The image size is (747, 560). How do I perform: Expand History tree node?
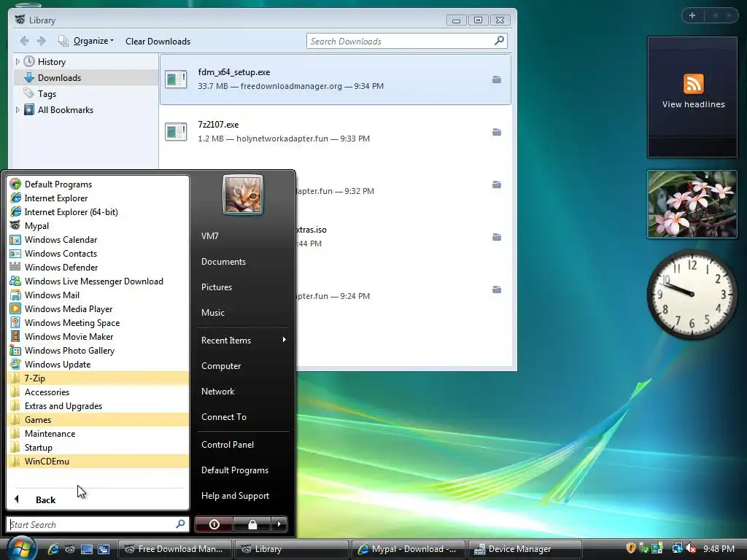click(18, 61)
